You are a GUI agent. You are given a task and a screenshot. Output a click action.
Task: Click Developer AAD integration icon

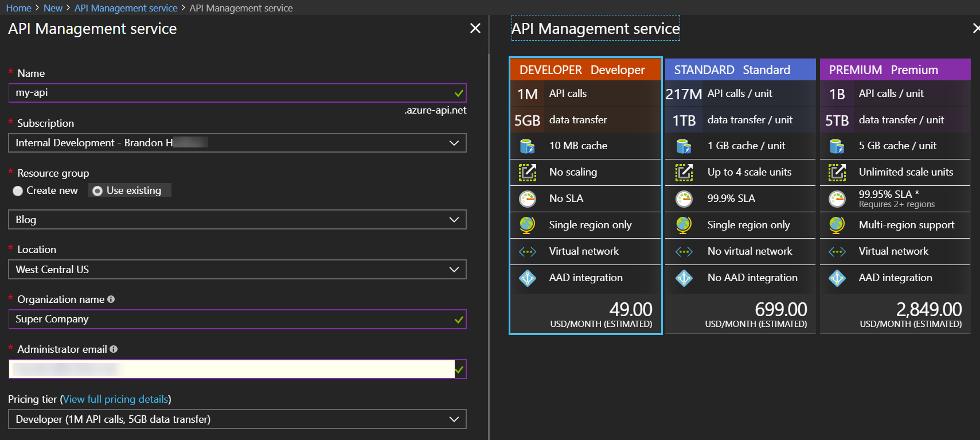[x=527, y=278]
